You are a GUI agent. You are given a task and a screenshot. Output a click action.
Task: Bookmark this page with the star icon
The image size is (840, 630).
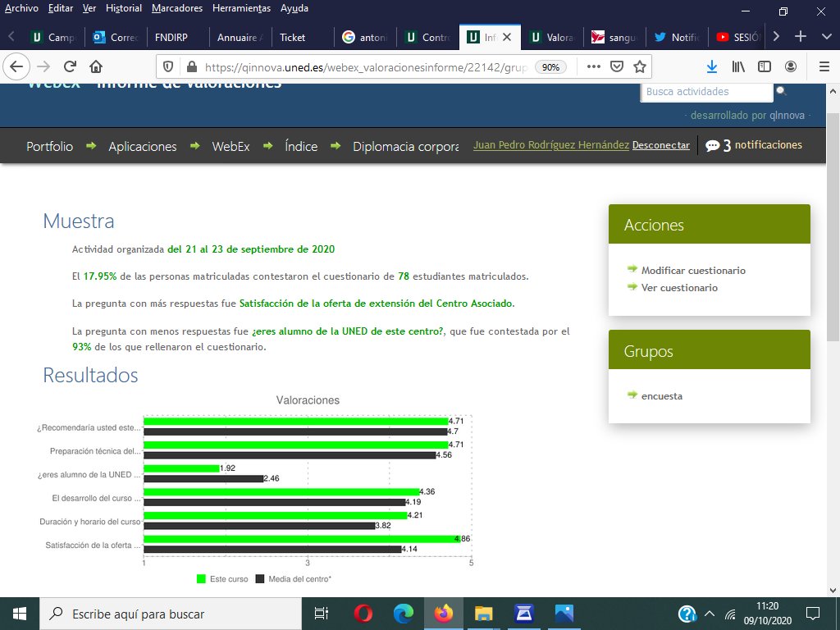(x=640, y=67)
